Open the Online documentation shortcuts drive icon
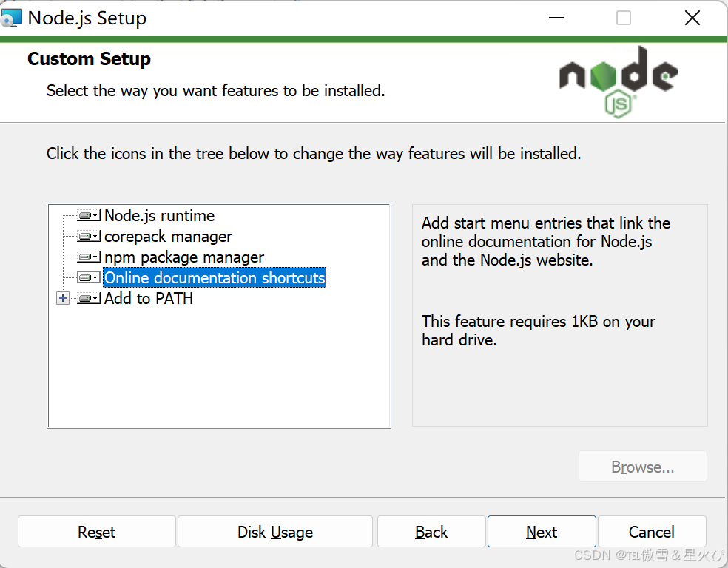Viewport: 728px width, 568px height. pyautogui.click(x=89, y=277)
